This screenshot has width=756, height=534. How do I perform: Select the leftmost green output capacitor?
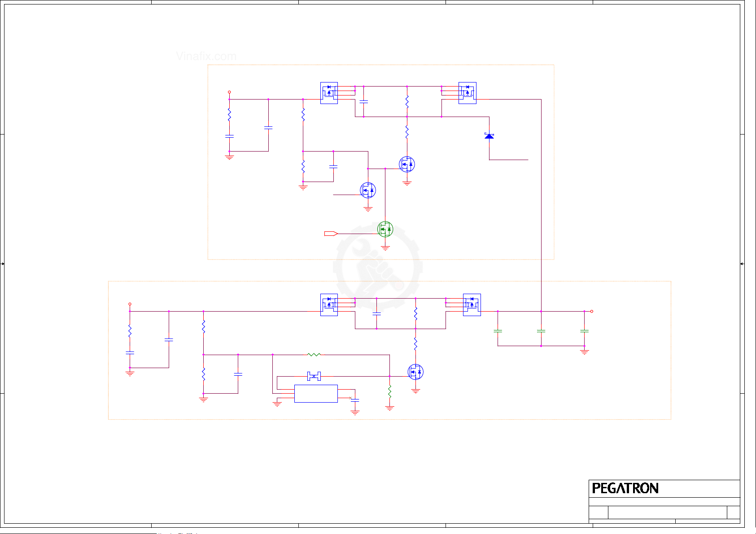click(x=498, y=331)
